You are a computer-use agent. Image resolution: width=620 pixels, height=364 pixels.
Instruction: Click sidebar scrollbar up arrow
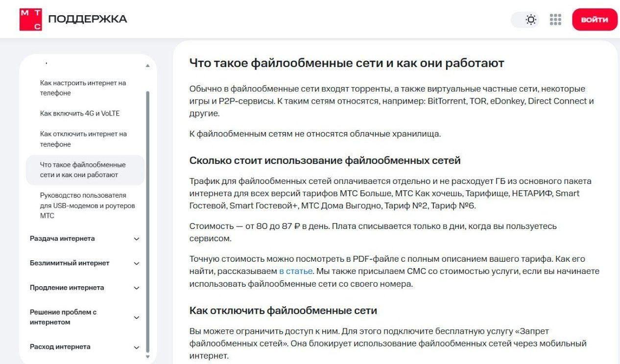(148, 66)
